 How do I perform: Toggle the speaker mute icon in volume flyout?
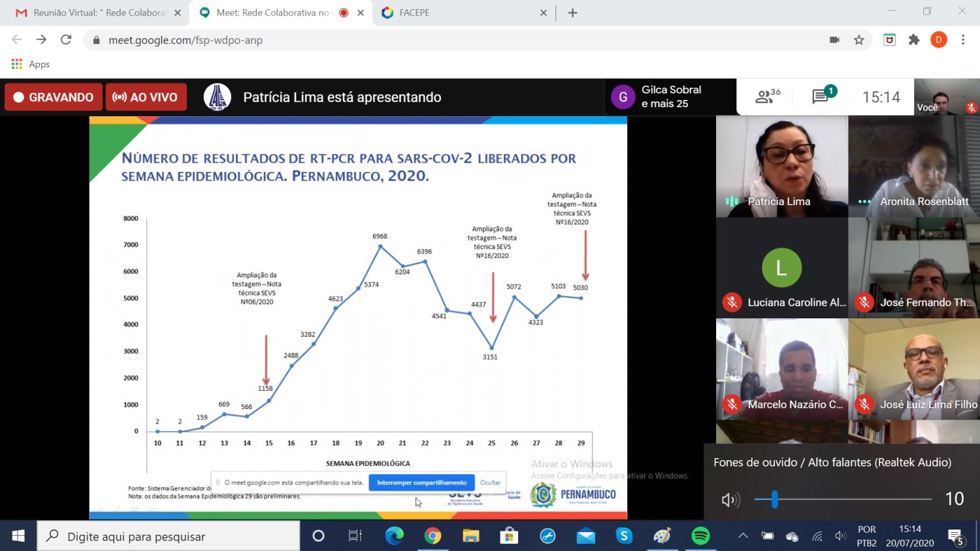pos(730,500)
